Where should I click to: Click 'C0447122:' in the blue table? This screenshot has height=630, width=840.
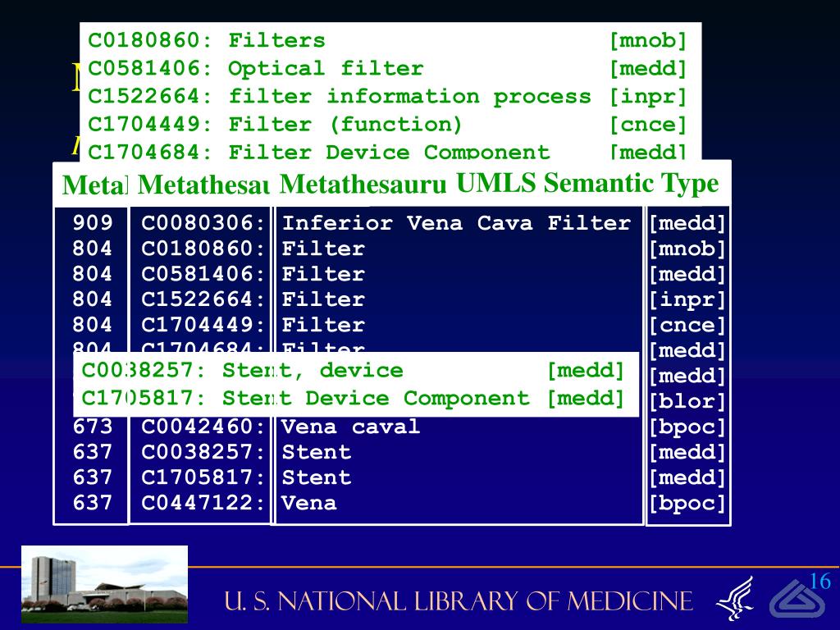pyautogui.click(x=203, y=503)
